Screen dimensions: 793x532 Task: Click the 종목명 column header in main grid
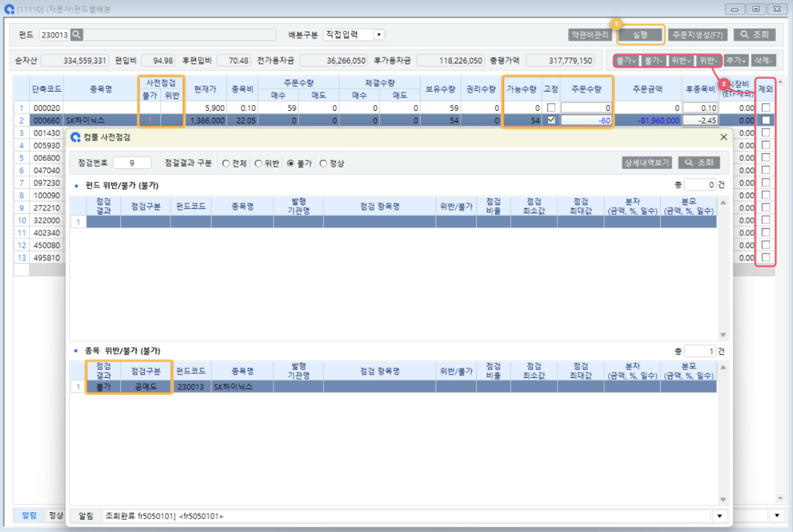(x=101, y=89)
